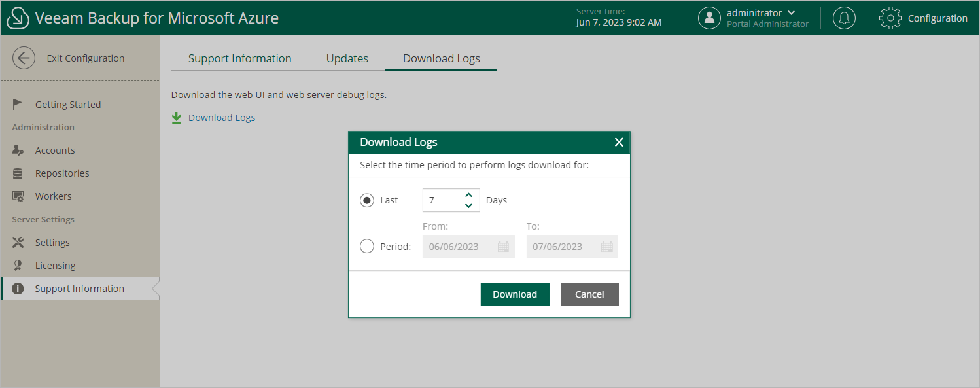Click the Download Logs link
The height and width of the screenshot is (388, 980).
point(222,118)
